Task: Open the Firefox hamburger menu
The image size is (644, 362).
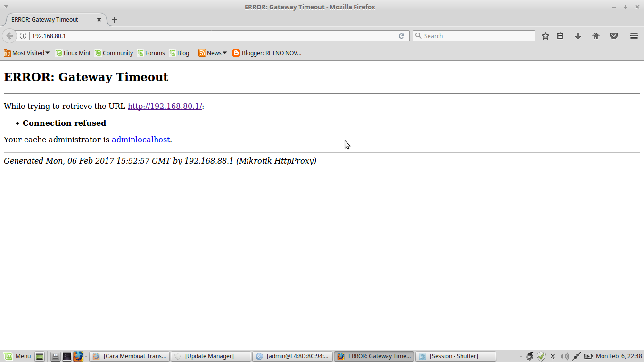Action: pyautogui.click(x=634, y=36)
